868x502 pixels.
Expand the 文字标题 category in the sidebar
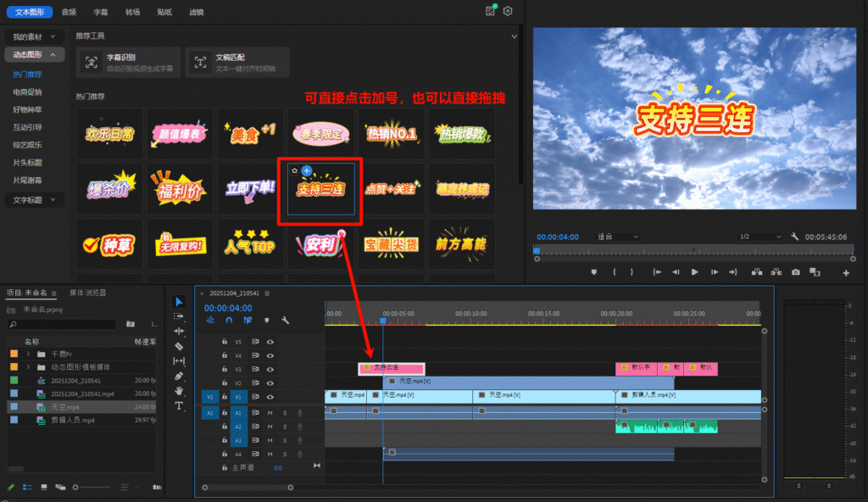28,199
